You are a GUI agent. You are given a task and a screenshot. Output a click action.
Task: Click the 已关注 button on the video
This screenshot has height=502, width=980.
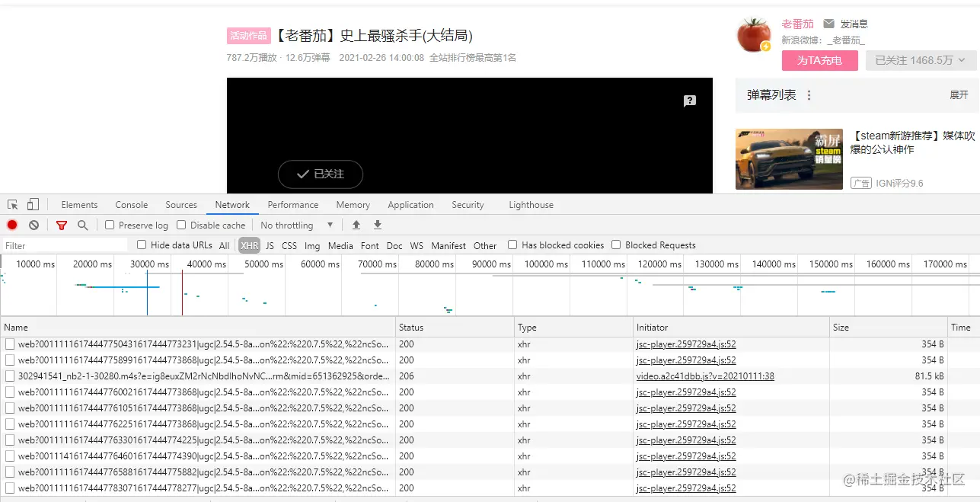click(321, 174)
